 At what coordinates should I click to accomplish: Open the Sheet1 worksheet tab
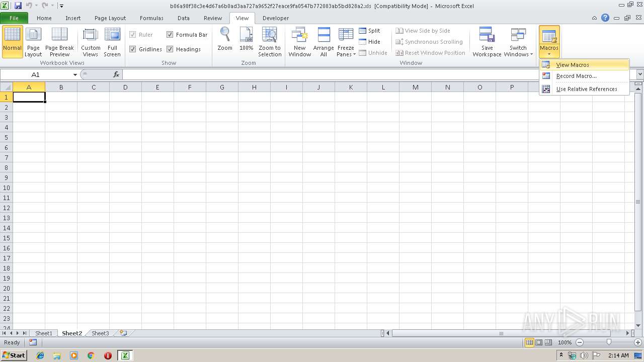click(x=43, y=333)
